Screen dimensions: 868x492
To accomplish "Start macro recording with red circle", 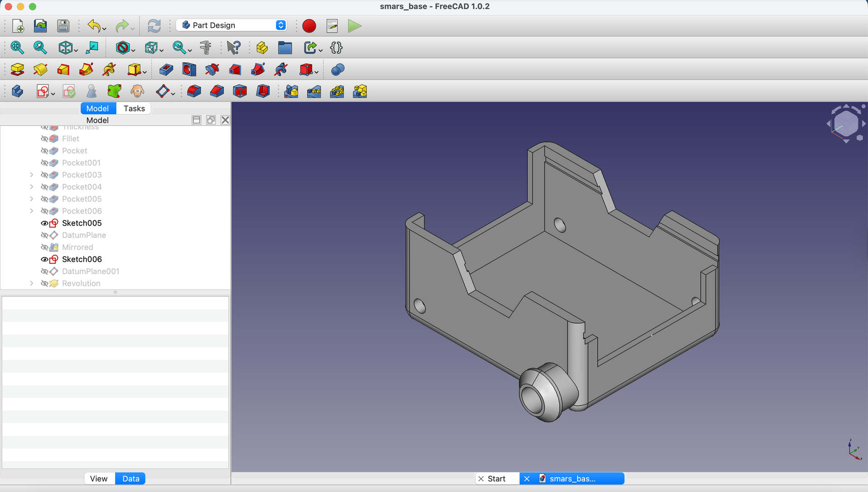I will [309, 26].
